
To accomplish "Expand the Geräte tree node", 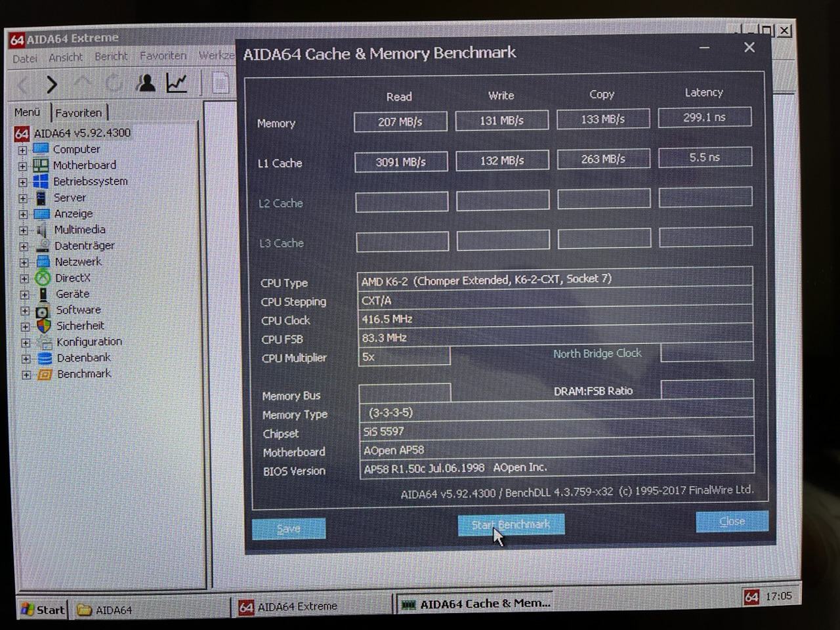I will [24, 295].
